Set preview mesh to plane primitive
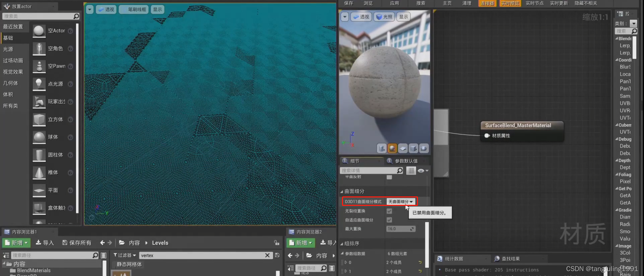Screen dimensions: 644x276 (403, 148)
